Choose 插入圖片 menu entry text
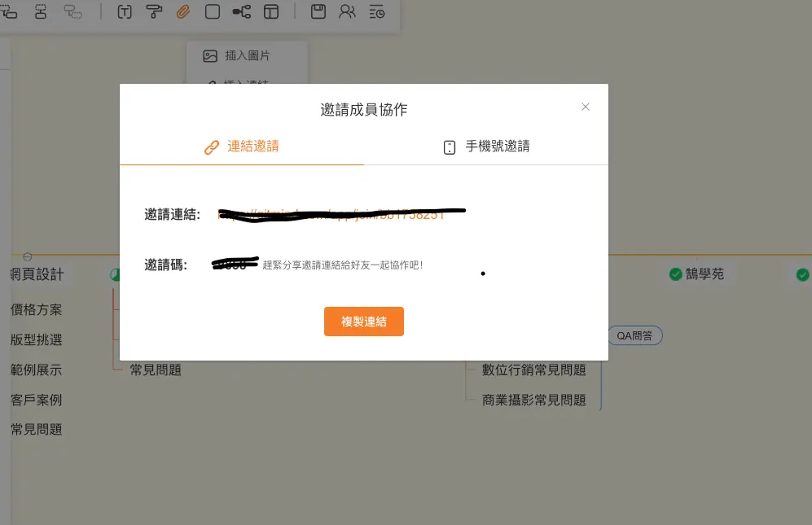812x525 pixels. point(247,55)
